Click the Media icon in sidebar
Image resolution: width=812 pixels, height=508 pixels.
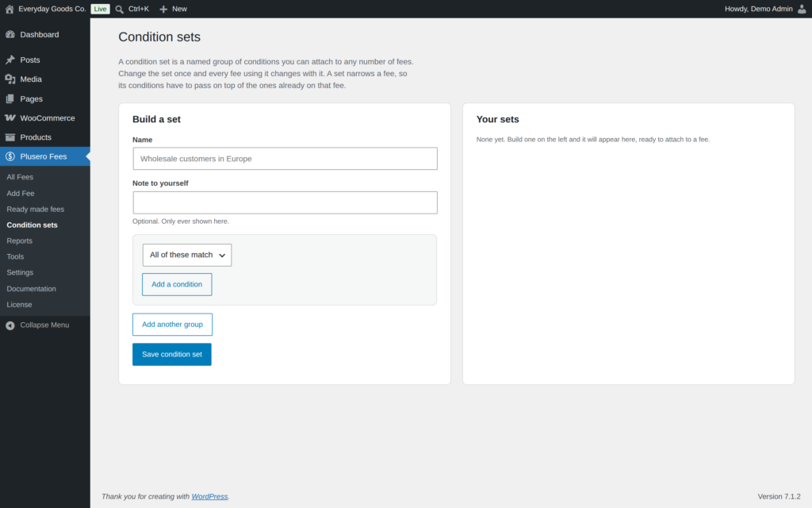tap(10, 79)
